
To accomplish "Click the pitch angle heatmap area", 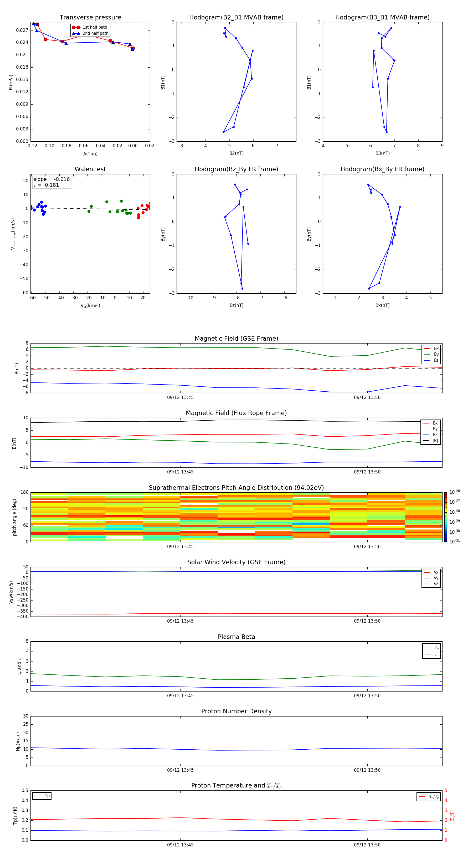I will point(236,517).
